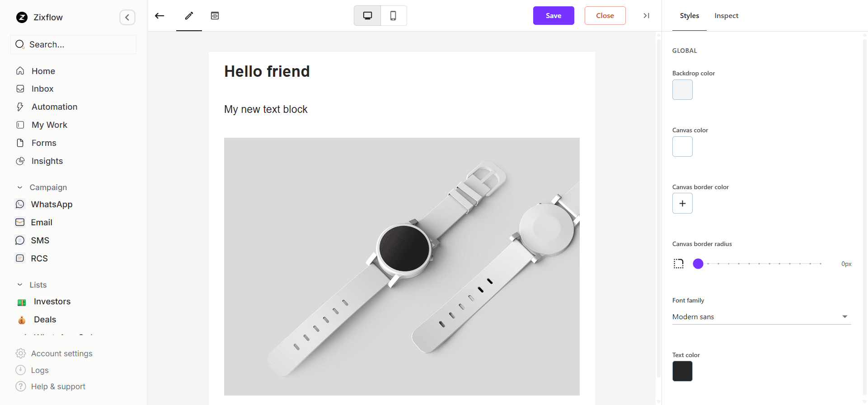Image resolution: width=868 pixels, height=405 pixels.
Task: Open the preview eye icon
Action: tap(215, 16)
